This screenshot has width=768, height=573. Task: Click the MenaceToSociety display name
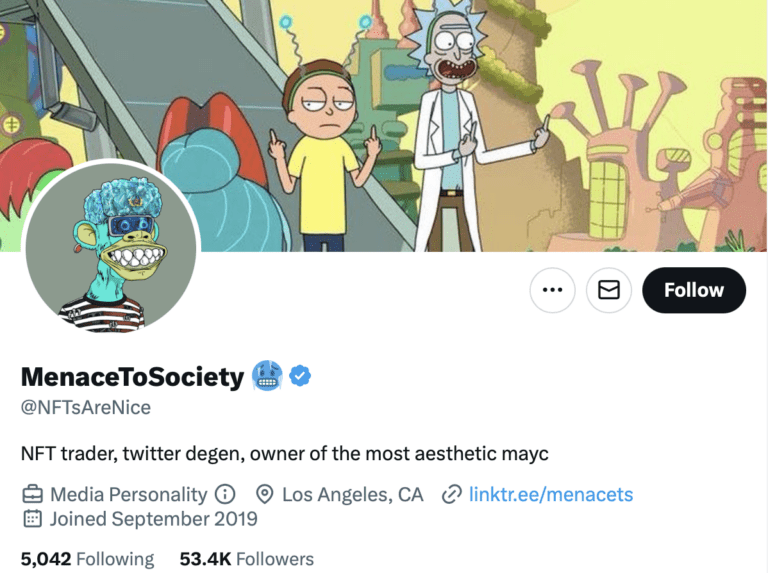(132, 377)
